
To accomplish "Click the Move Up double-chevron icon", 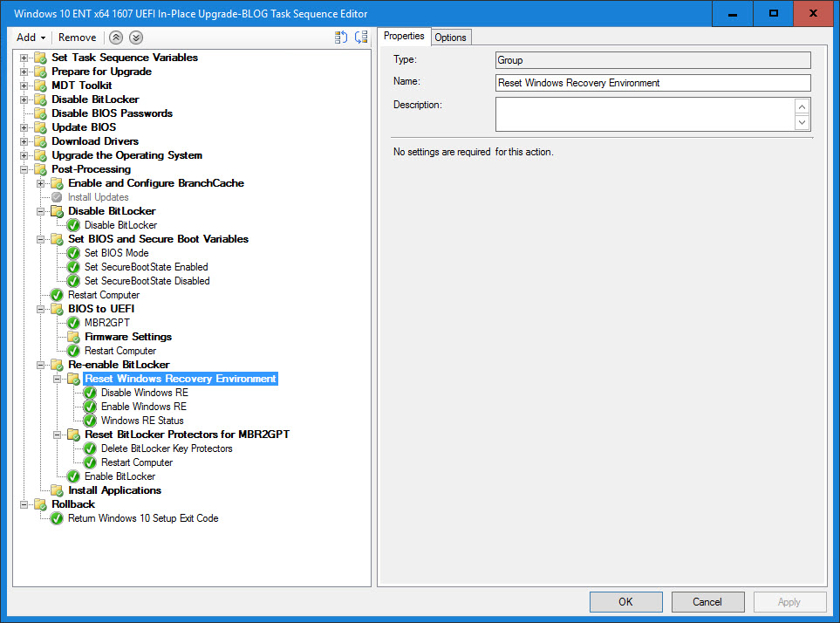I will pos(116,38).
